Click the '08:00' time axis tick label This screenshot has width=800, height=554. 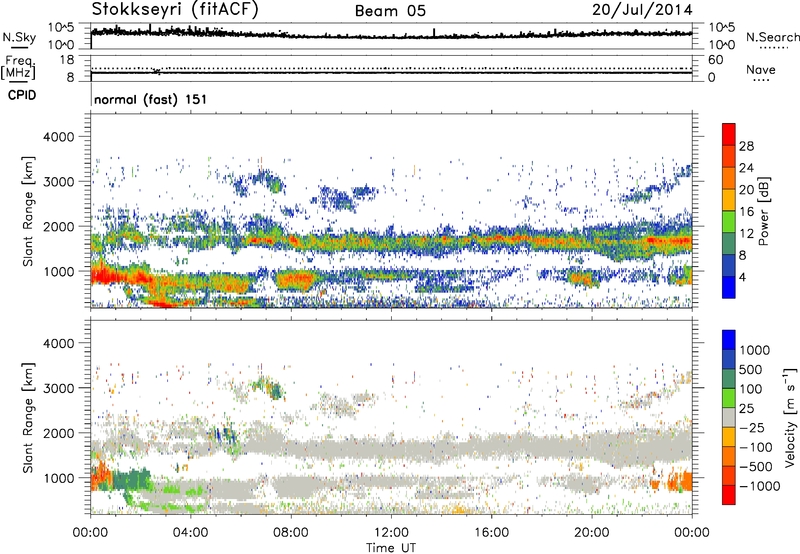click(x=291, y=533)
